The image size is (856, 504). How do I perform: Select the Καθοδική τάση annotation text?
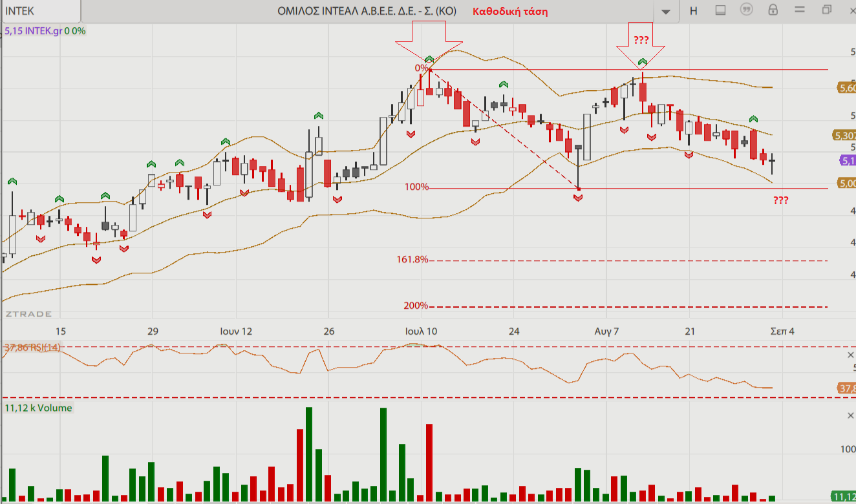point(510,11)
